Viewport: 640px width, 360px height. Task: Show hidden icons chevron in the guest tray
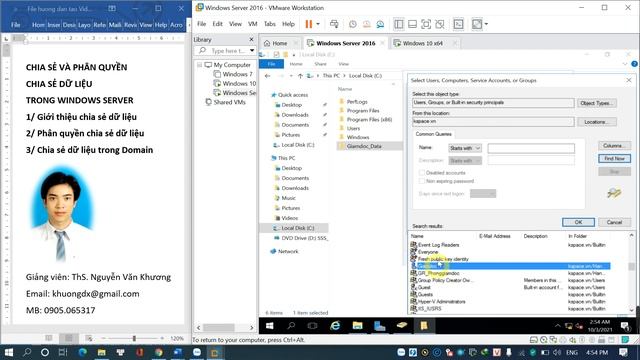[x=557, y=326]
